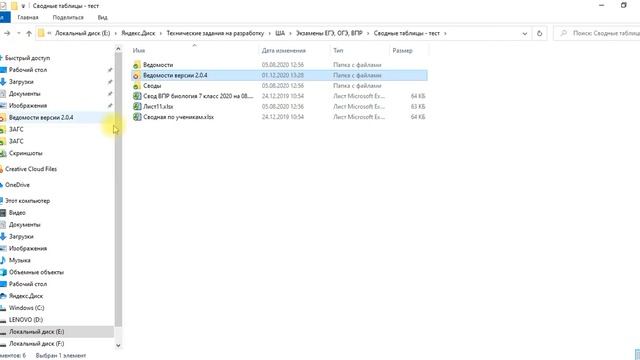The height and width of the screenshot is (360, 640).
Task: Select Свод ВПР биология 7 класс file name
Action: 198,96
